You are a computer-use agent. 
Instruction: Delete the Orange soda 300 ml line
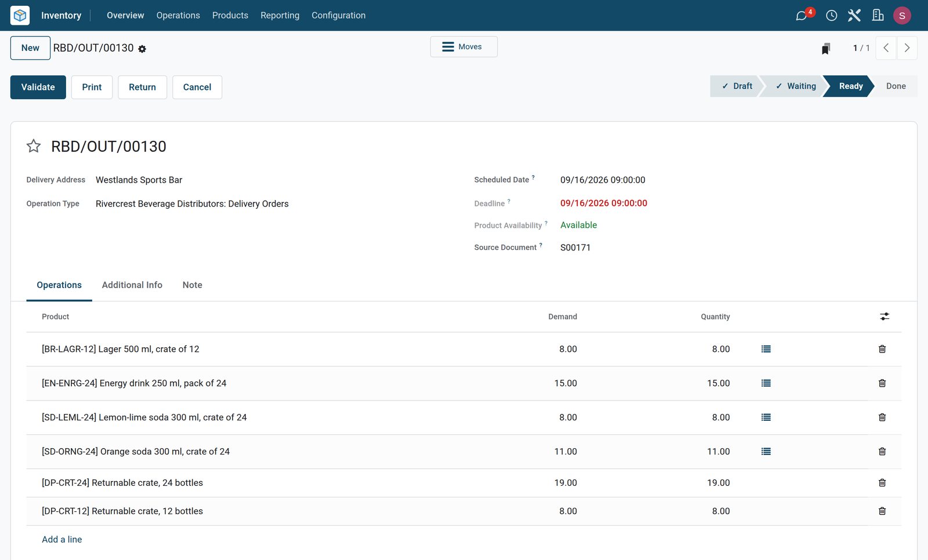tap(882, 452)
